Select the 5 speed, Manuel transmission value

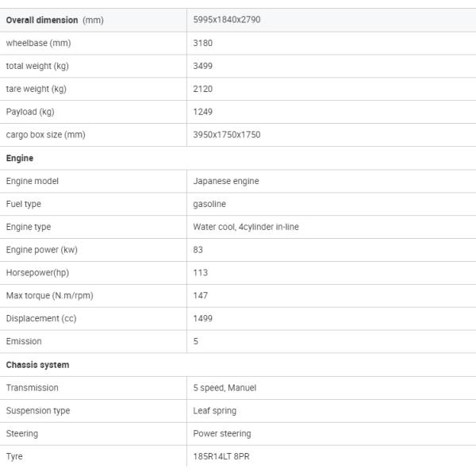(x=225, y=388)
